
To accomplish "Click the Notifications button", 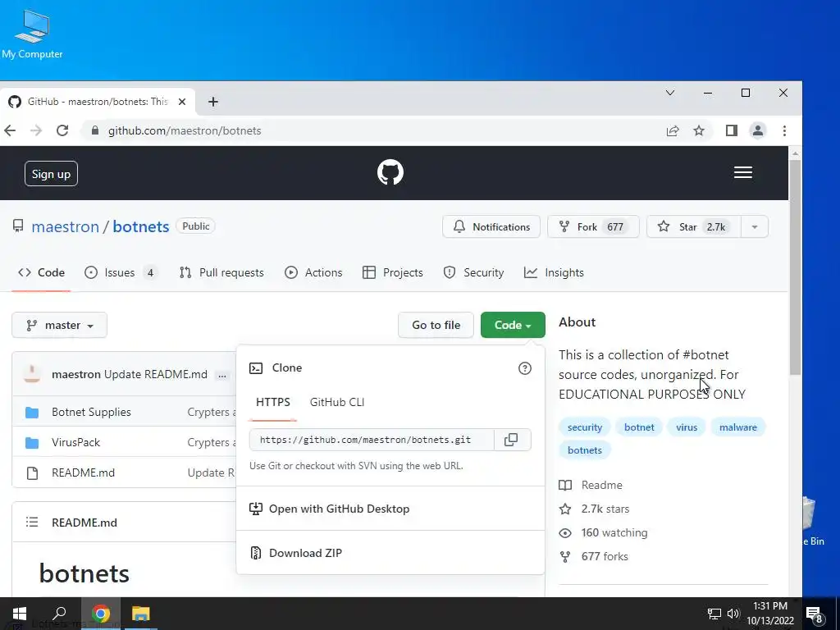I will pos(491,227).
